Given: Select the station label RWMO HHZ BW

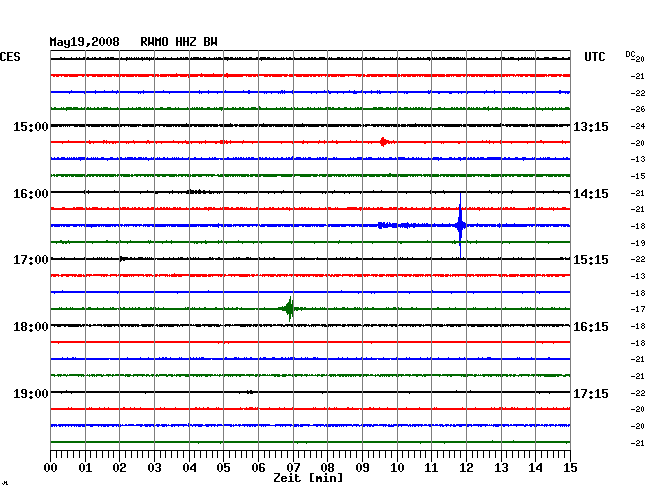Looking at the screenshot, I should 179,42.
